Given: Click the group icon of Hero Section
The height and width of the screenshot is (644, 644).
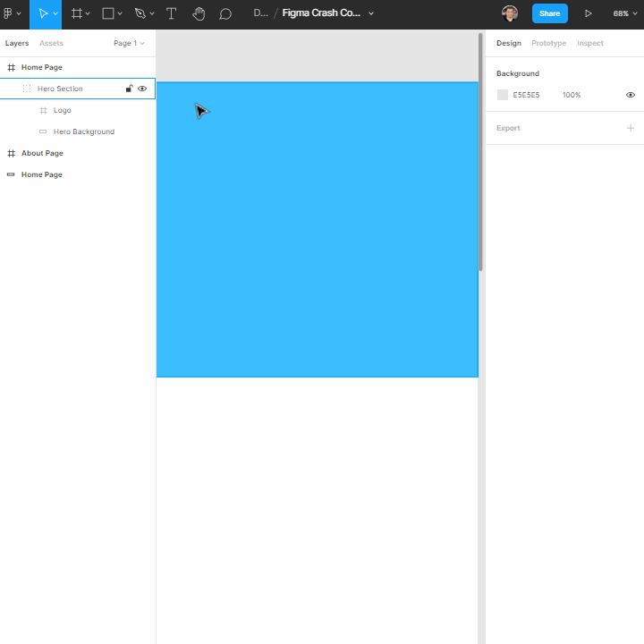Looking at the screenshot, I should point(27,89).
